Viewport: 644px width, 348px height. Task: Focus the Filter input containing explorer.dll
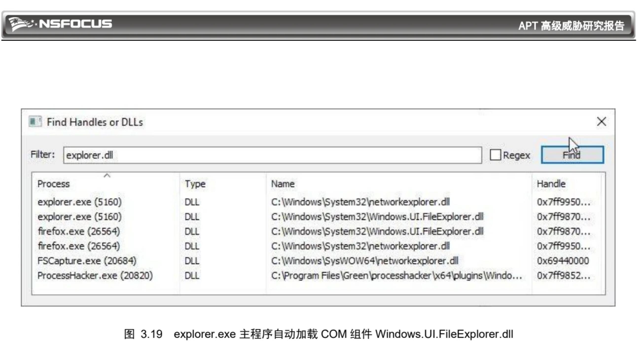tap(272, 155)
